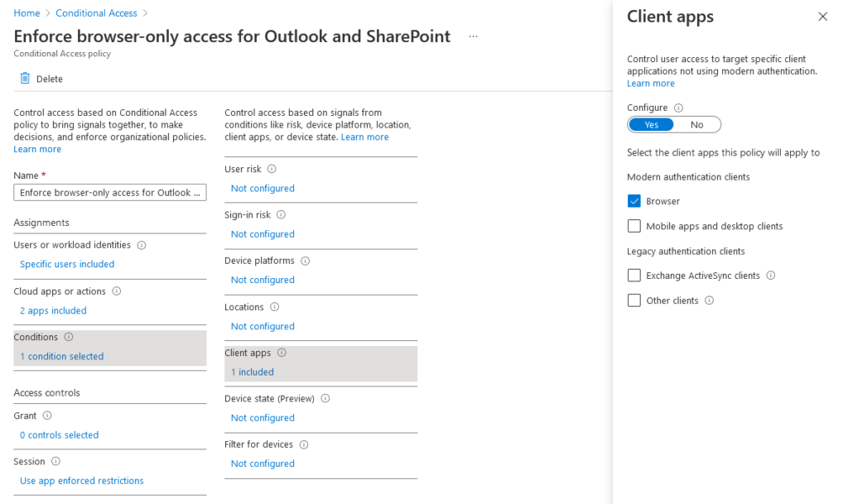
Task: Open Learn more under policy description
Action: point(37,149)
